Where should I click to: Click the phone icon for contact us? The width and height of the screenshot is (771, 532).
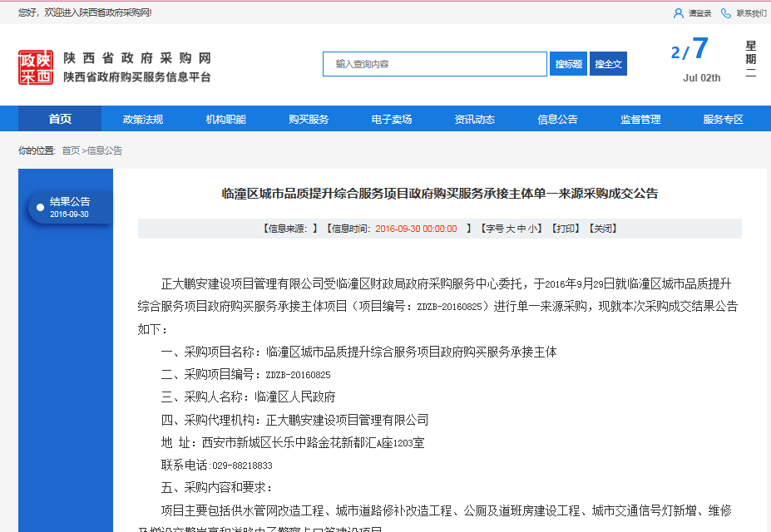pos(725,13)
